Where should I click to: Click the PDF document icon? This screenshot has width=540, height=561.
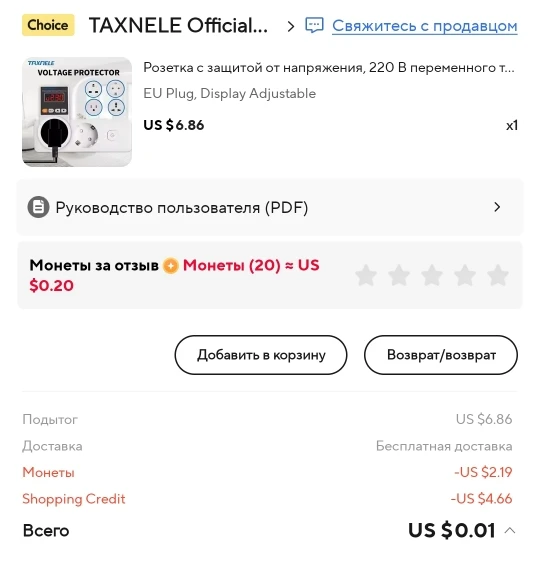38,207
